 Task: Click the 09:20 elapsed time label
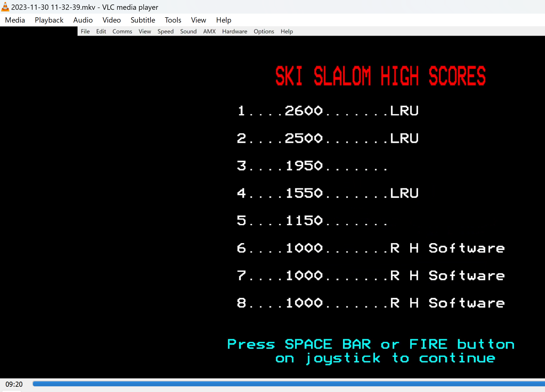[x=14, y=384]
